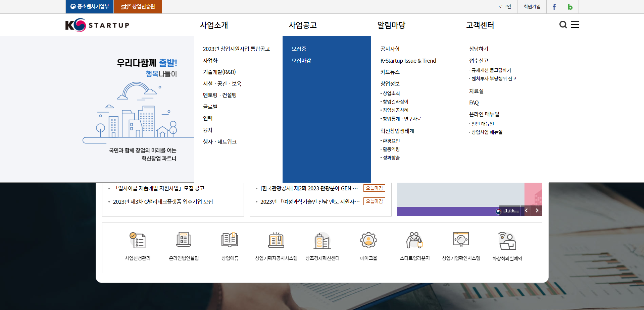Open 인력 submenu item
This screenshot has width=644, height=310.
[x=208, y=118]
